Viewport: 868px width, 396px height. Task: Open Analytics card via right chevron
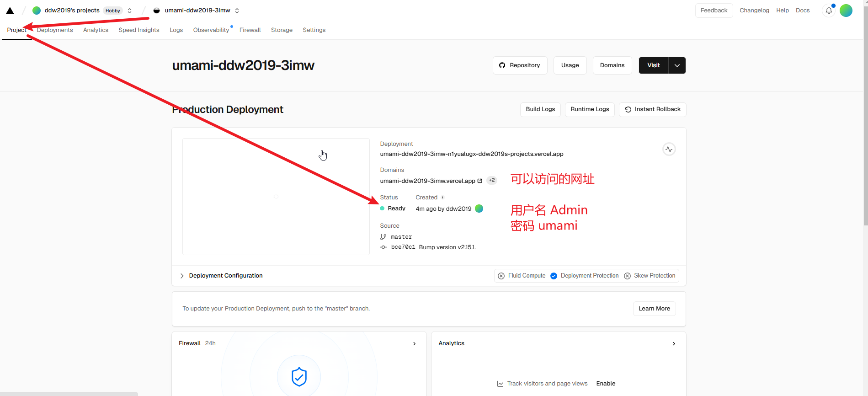coord(674,343)
